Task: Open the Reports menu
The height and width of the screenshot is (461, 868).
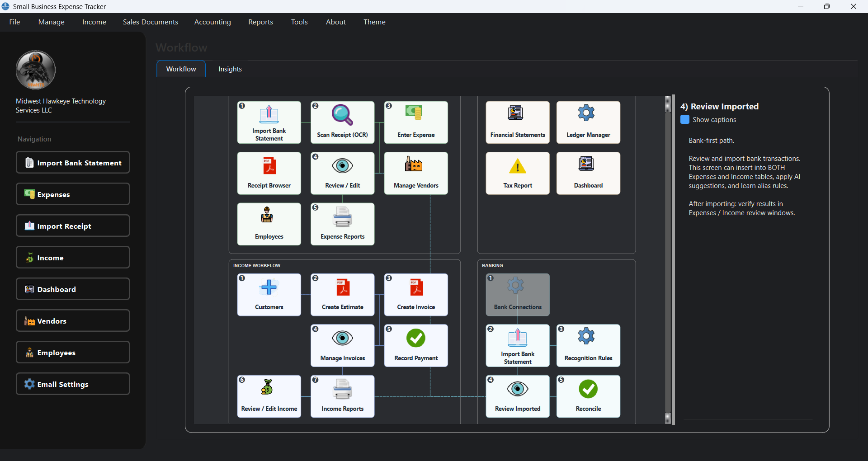Action: tap(260, 22)
